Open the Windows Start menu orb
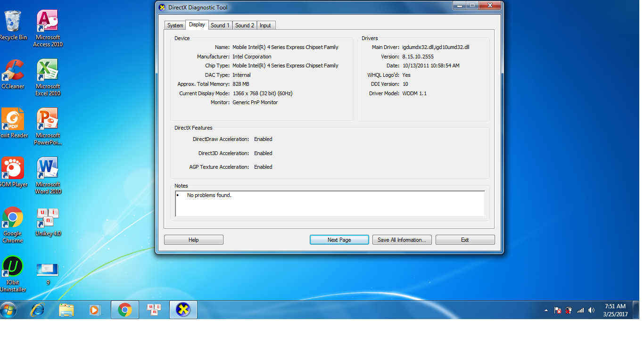 click(x=8, y=310)
